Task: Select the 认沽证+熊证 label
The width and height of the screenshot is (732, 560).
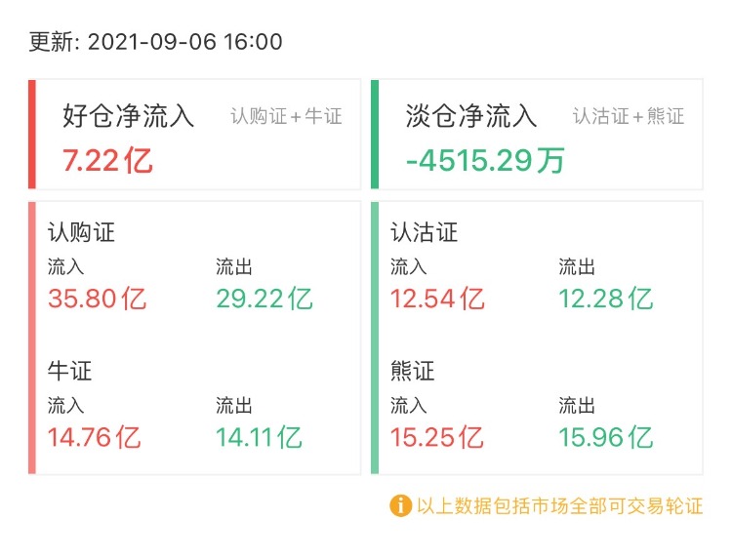Action: click(629, 117)
